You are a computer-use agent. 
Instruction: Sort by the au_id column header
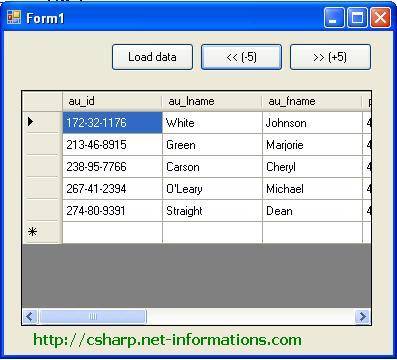[112, 101]
